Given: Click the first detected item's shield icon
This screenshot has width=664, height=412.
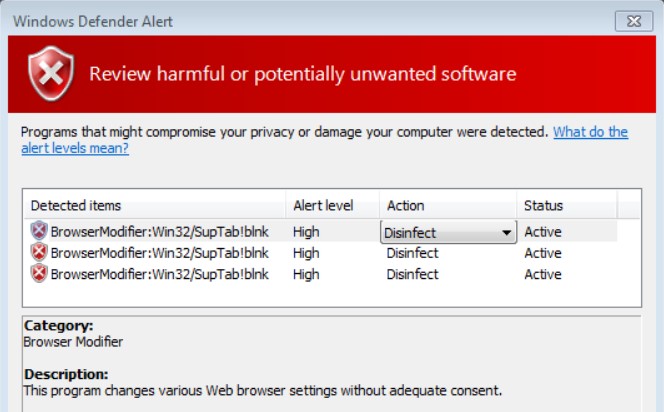Looking at the screenshot, I should pyautogui.click(x=39, y=231).
